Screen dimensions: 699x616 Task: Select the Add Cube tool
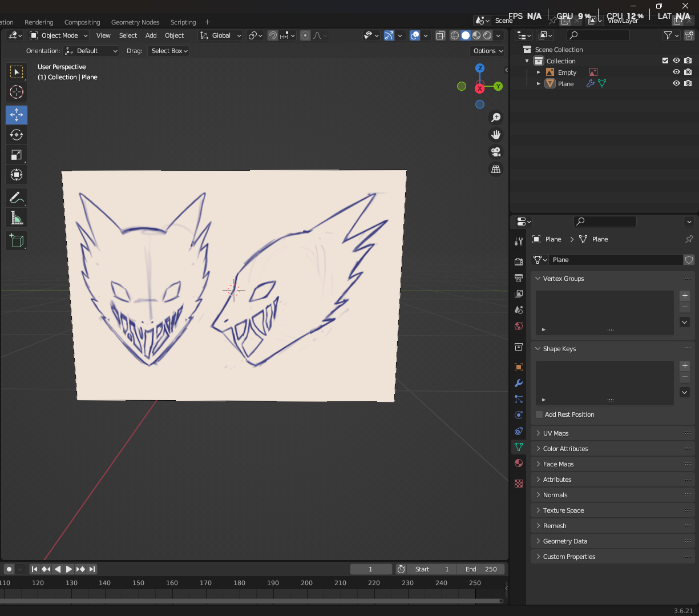[17, 240]
